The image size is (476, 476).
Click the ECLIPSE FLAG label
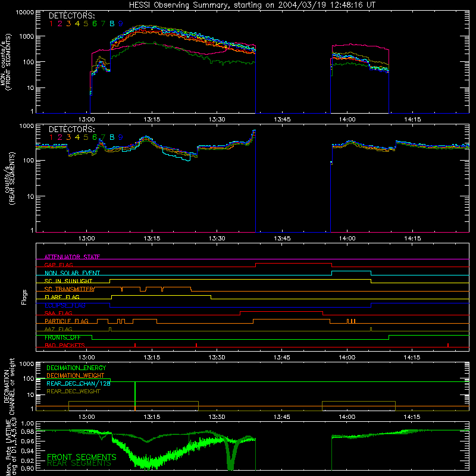click(x=65, y=305)
